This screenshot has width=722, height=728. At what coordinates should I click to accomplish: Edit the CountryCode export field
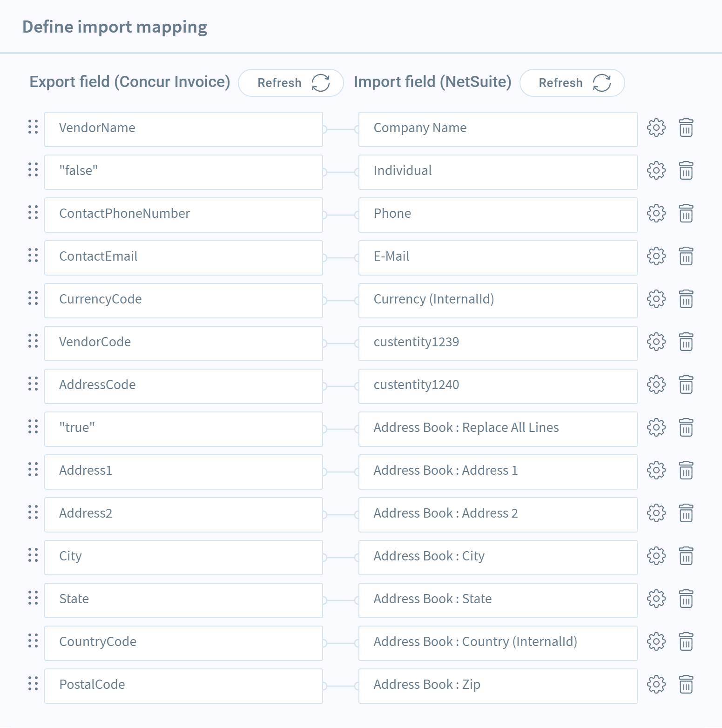(183, 643)
